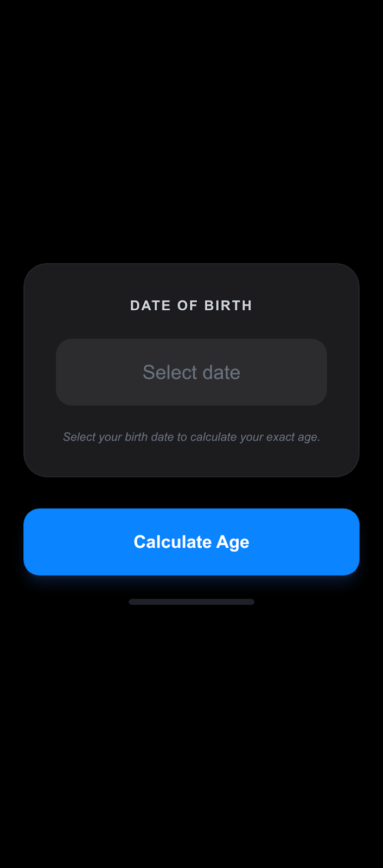Select the DATE OF BIRTH heading
Image resolution: width=383 pixels, height=868 pixels.
(191, 305)
